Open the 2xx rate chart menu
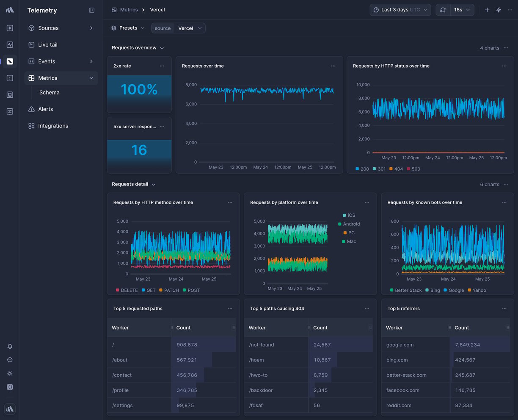Viewport: 518px width, 420px height. (162, 66)
